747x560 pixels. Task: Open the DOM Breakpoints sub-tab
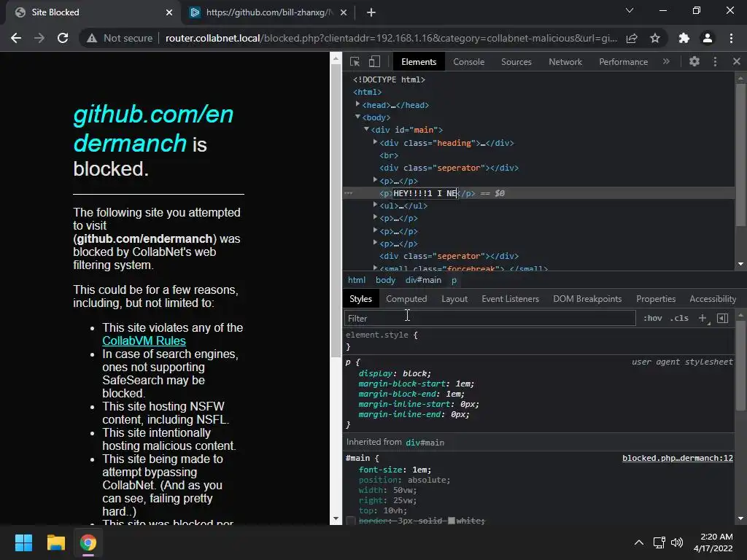tap(587, 298)
